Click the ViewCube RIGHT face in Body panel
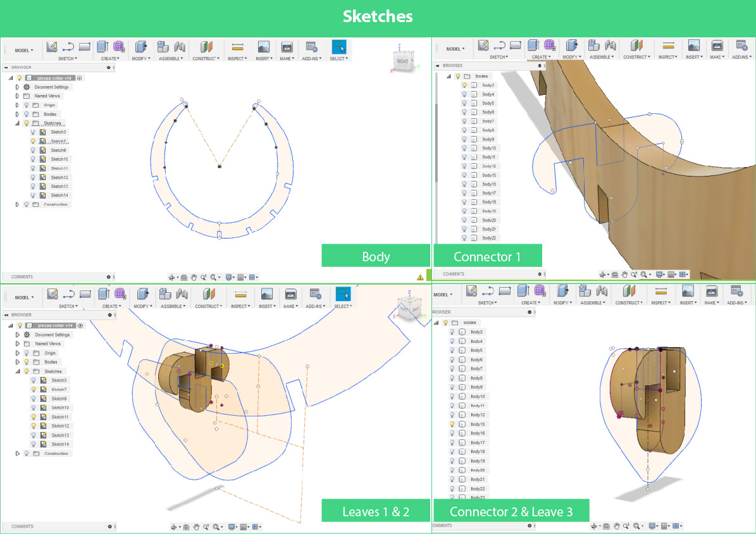 tap(402, 61)
